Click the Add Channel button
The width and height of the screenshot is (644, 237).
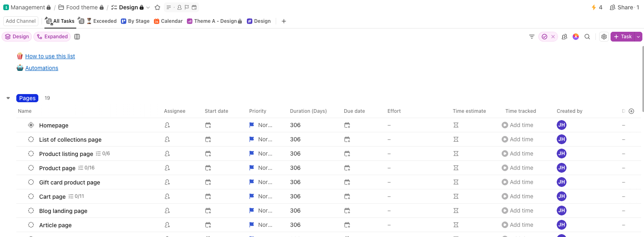coord(21,21)
